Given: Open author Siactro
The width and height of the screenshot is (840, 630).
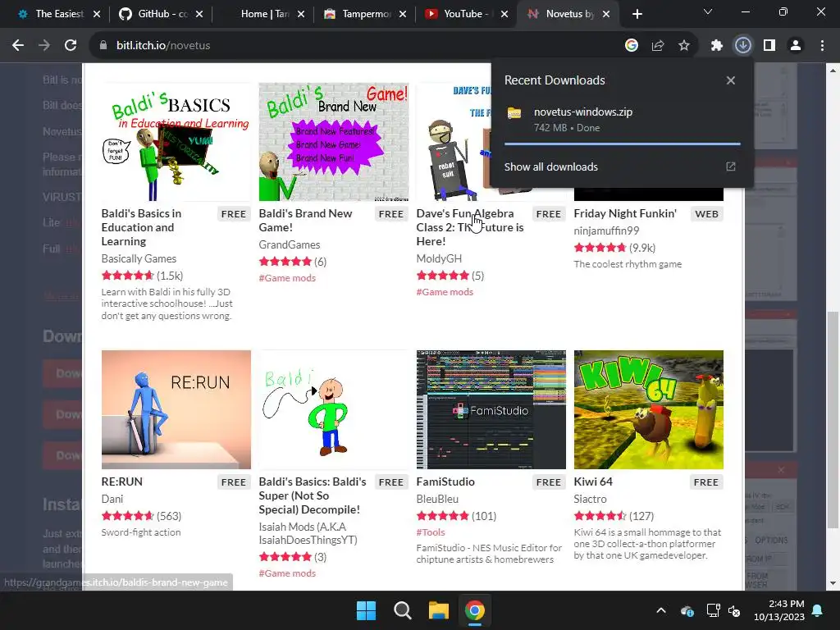Looking at the screenshot, I should tap(591, 500).
